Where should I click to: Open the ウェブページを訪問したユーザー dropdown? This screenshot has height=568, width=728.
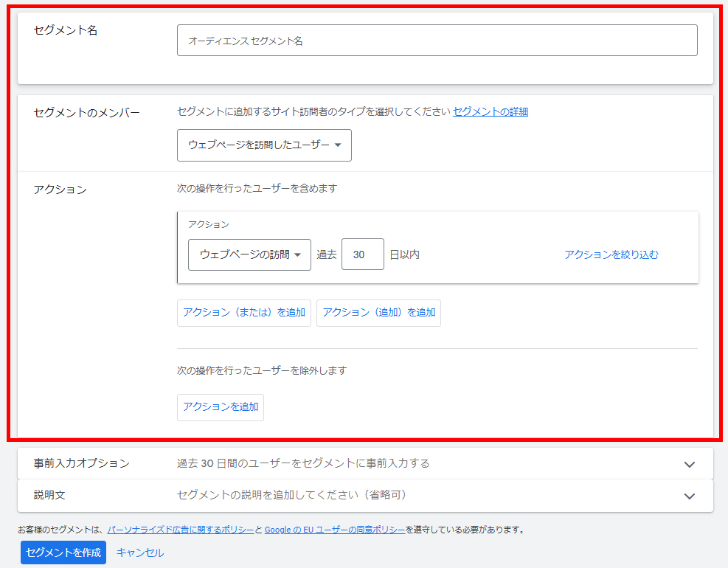click(x=264, y=145)
